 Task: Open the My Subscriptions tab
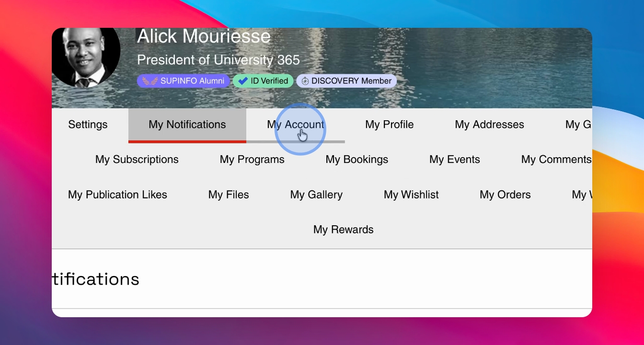point(137,160)
